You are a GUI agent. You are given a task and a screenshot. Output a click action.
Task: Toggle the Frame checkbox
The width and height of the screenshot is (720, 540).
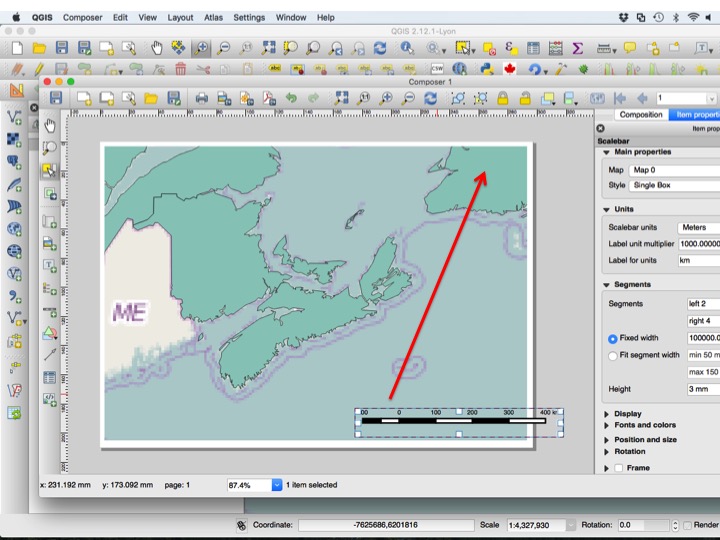[619, 468]
